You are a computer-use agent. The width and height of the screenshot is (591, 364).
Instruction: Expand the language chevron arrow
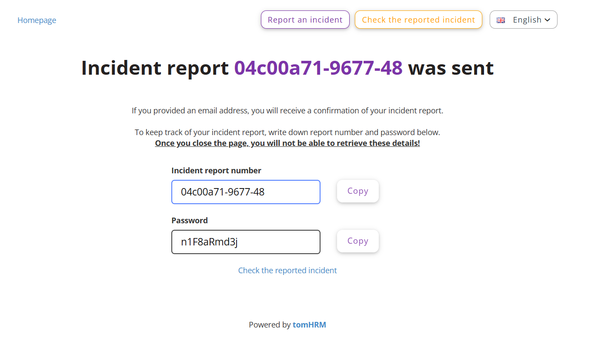pos(548,20)
